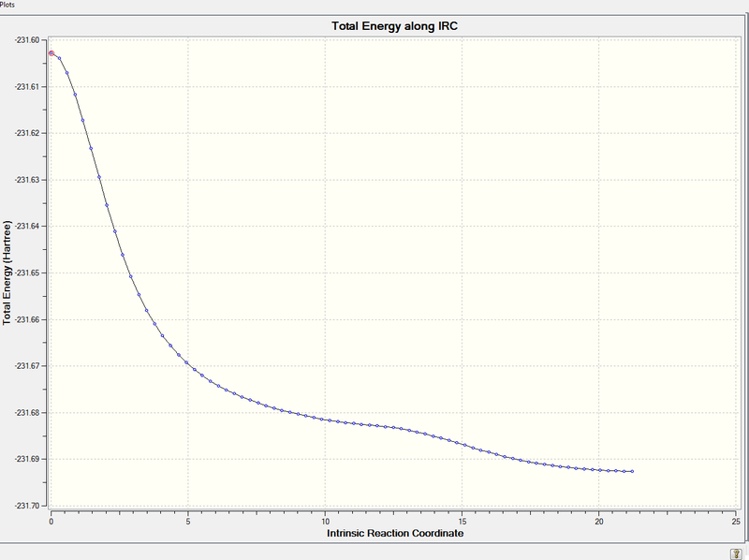
Task: Click the -231.63 y-axis tick label
Action: [27, 180]
